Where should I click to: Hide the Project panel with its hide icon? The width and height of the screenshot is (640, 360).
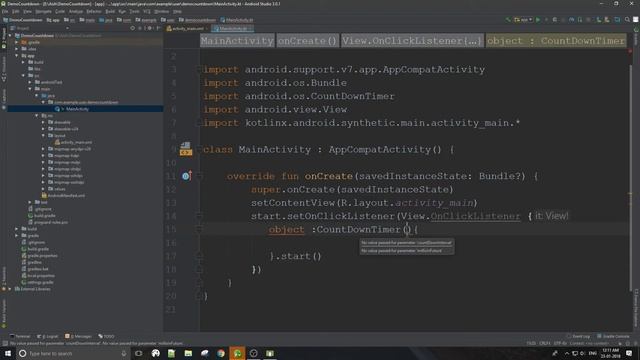[x=158, y=28]
